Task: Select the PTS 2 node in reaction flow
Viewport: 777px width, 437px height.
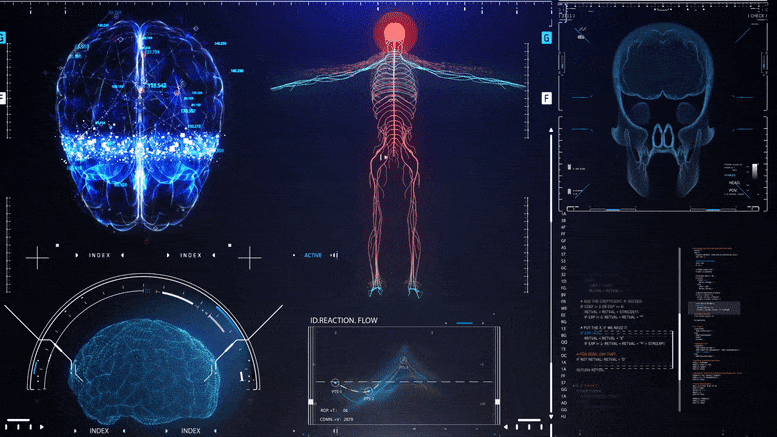Action: (x=369, y=391)
